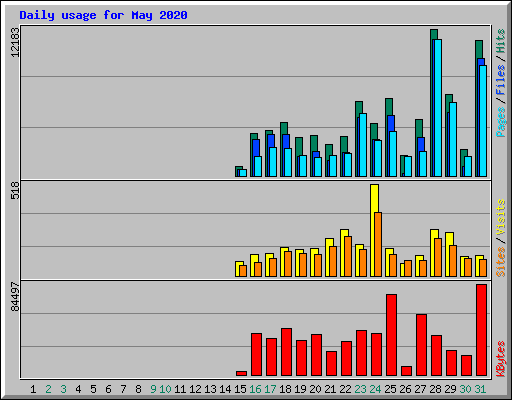Click day 31 on the date axis
The image size is (512, 400).
[480, 389]
